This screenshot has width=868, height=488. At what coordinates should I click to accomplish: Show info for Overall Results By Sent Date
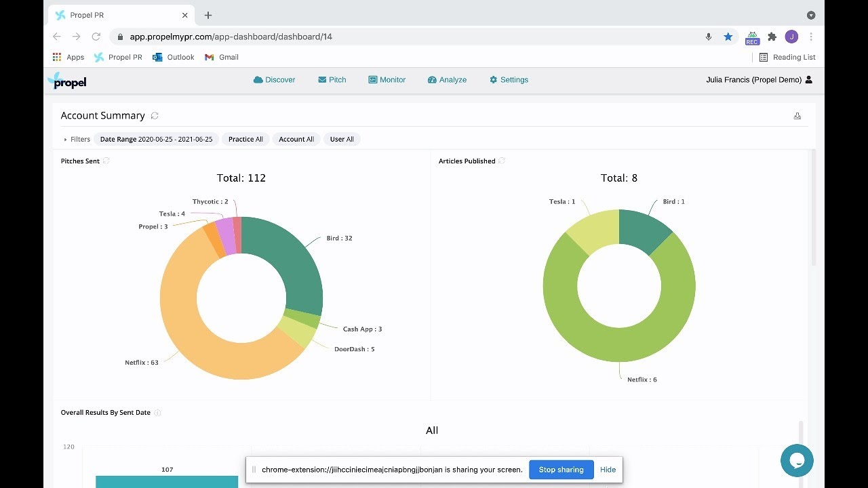[x=157, y=413]
